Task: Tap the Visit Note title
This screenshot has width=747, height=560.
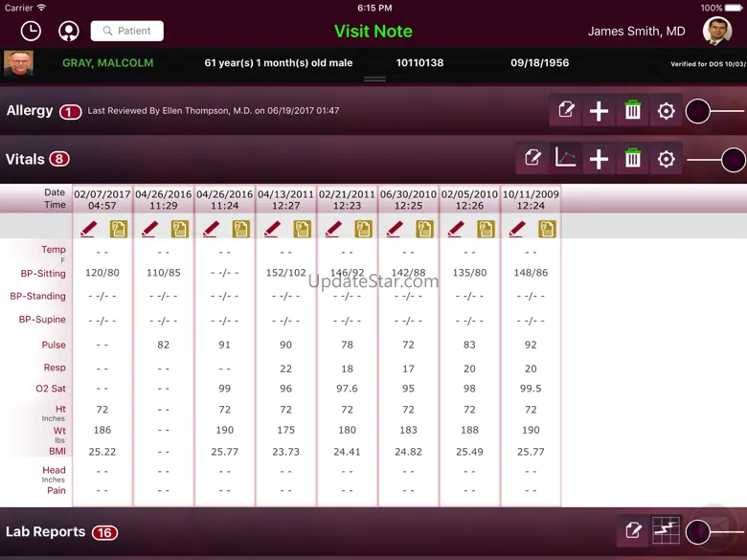Action: point(373,31)
